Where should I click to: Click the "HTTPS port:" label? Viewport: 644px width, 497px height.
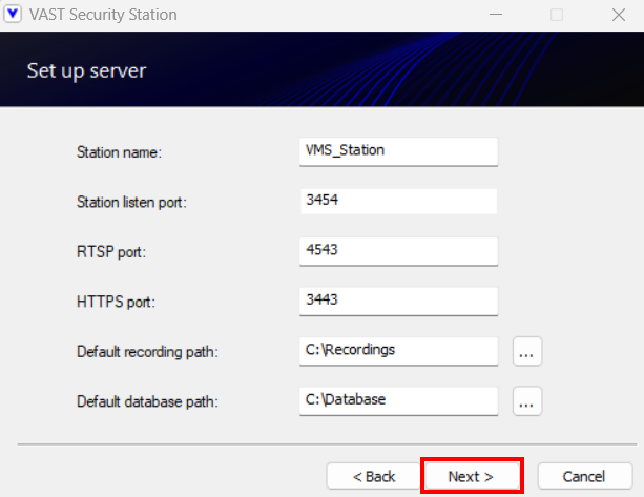tap(116, 302)
